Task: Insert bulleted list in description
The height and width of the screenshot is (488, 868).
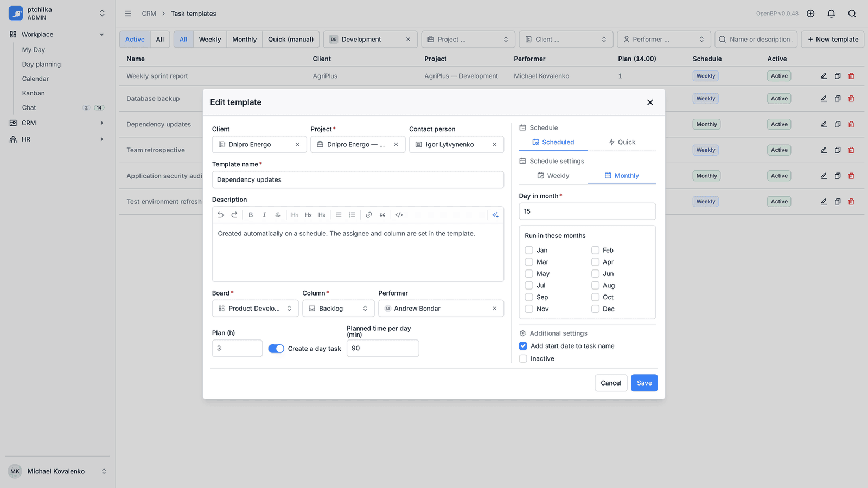Action: [339, 215]
